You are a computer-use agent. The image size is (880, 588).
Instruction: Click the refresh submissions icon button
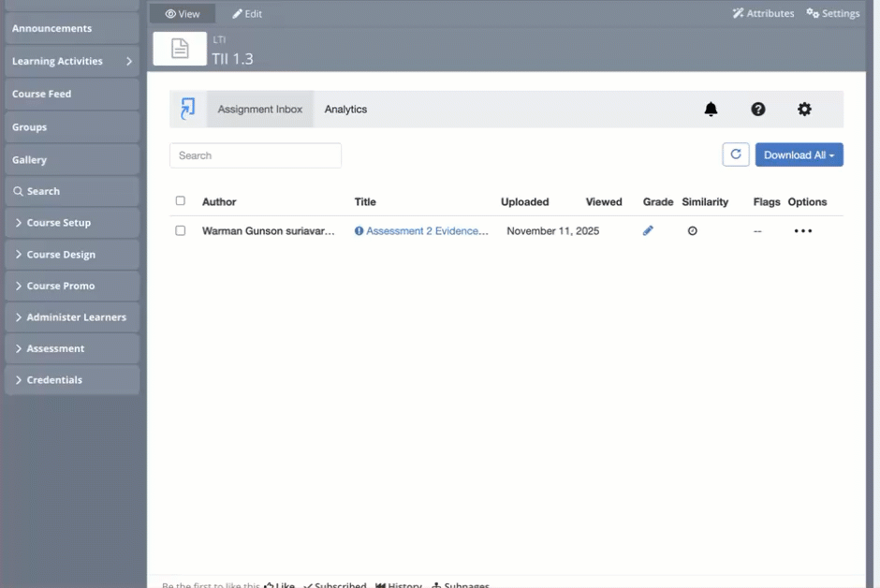click(736, 154)
